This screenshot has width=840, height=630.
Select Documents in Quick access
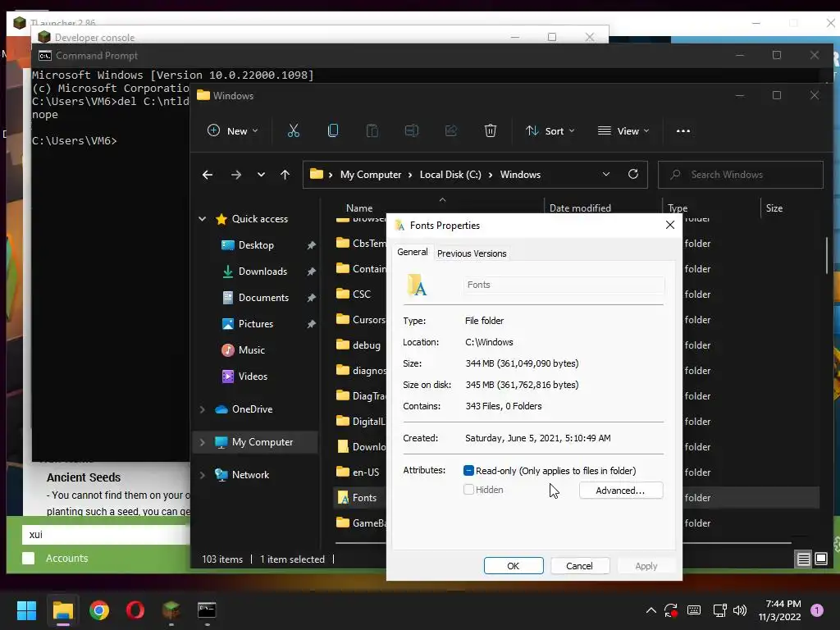point(263,297)
